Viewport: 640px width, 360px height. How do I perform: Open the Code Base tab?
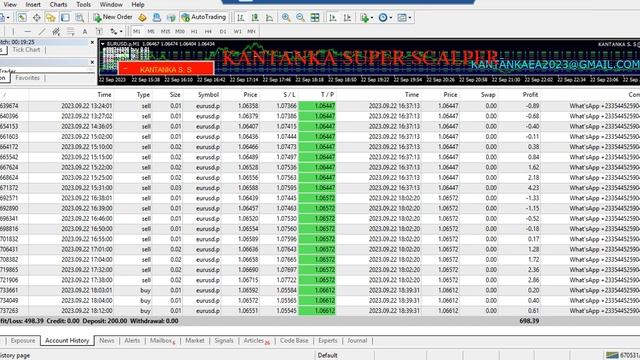(294, 340)
